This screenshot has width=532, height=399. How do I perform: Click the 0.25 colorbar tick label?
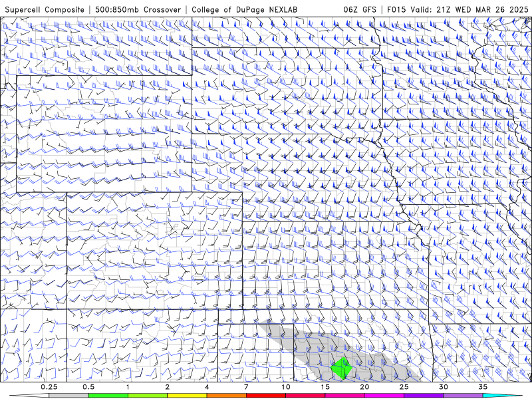pos(49,387)
